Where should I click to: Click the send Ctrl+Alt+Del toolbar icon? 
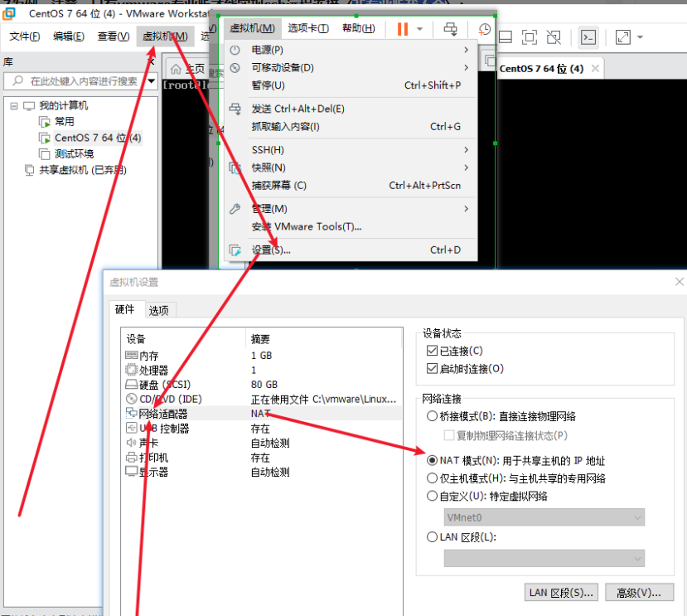(450, 29)
